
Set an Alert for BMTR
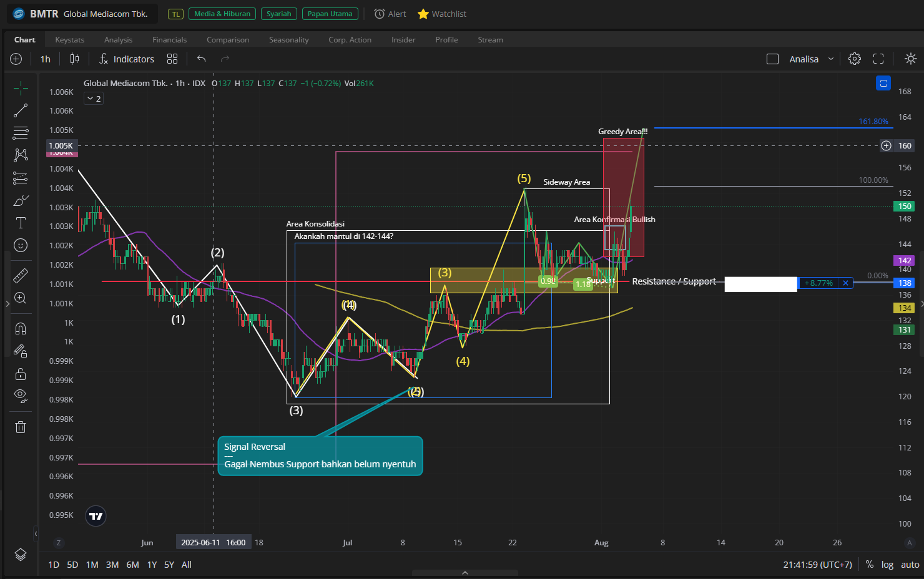coord(390,14)
